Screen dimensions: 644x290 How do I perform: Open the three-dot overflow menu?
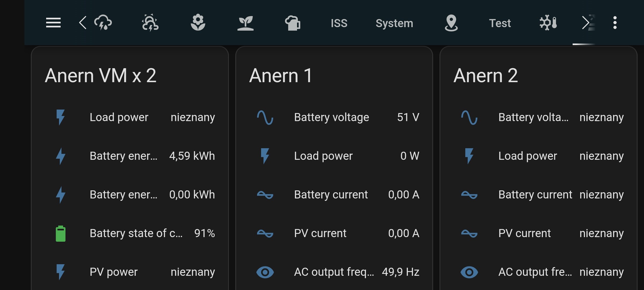pos(615,23)
